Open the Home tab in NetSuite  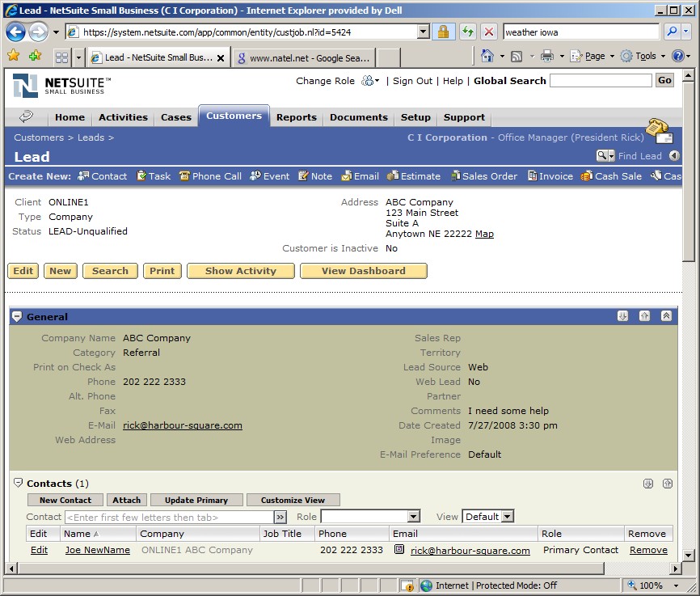(70, 117)
